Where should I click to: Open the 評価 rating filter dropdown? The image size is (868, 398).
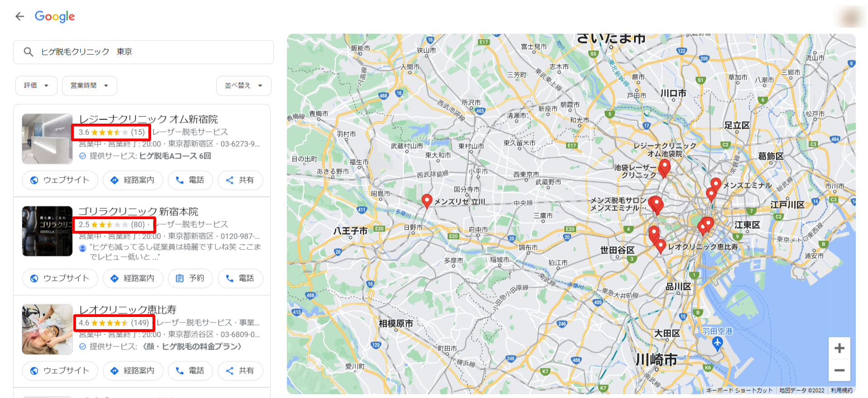[36, 86]
